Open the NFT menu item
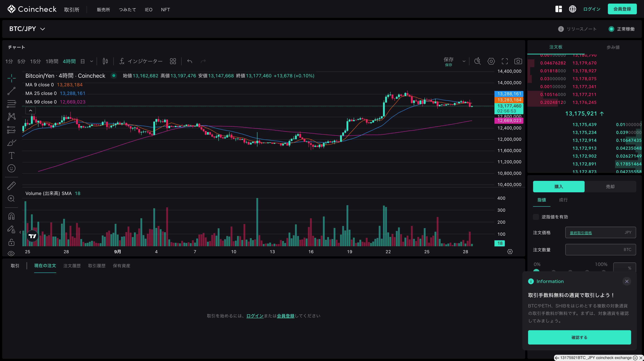 165,9
